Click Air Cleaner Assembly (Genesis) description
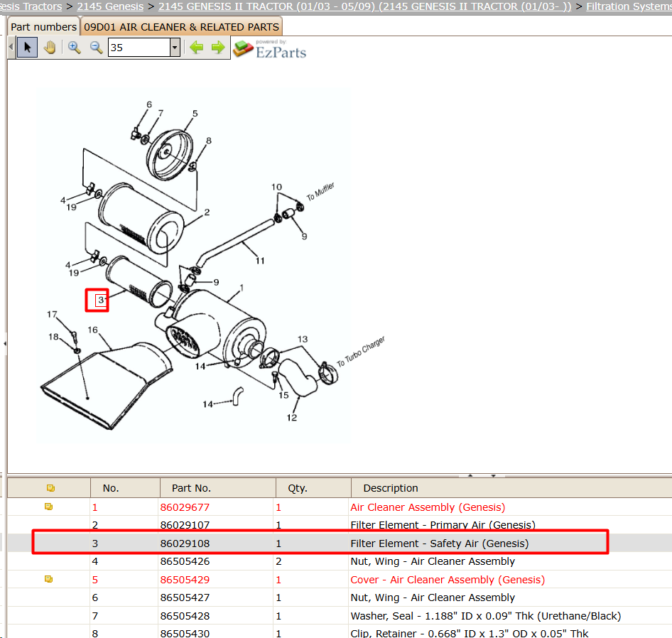672x638 pixels. [x=428, y=507]
